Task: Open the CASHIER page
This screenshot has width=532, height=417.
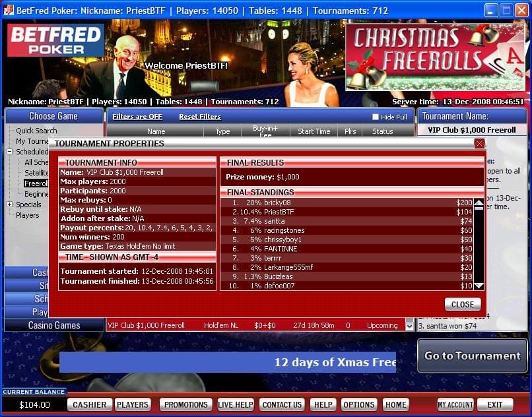Action: tap(90, 404)
